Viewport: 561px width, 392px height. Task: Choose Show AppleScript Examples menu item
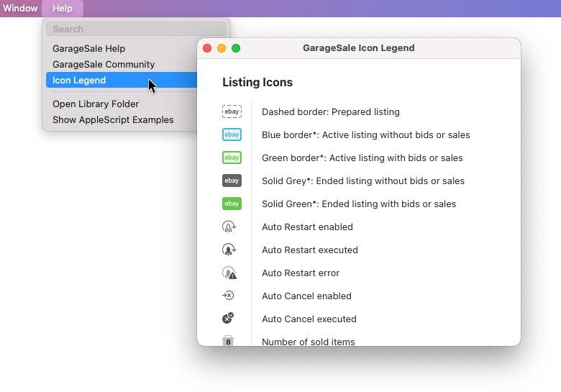[x=113, y=120]
